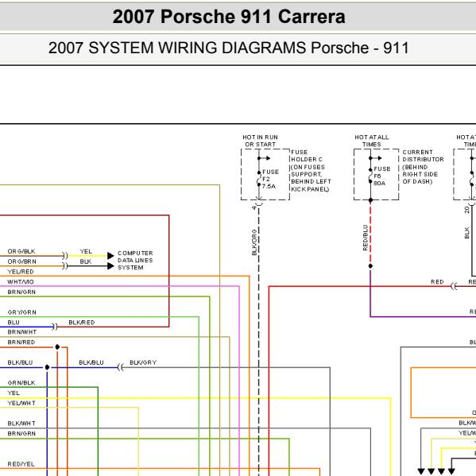Select the "YEL/WHT" wire label
This screenshot has height=476, width=476.
coord(21,403)
